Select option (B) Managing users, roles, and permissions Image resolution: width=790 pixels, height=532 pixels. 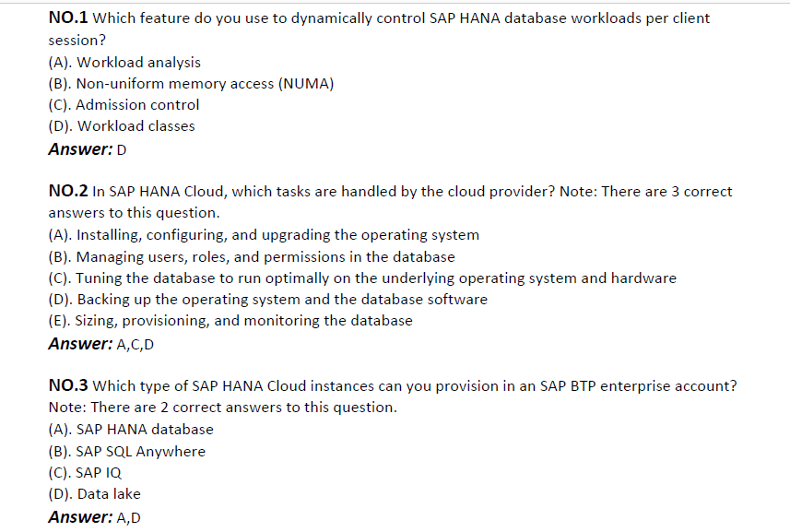coord(252,257)
